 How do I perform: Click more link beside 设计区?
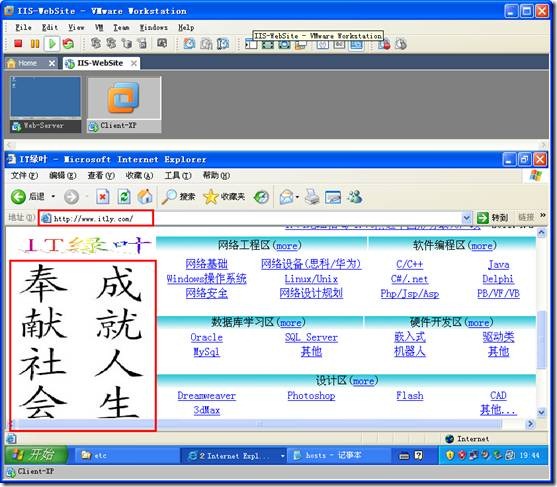[363, 381]
